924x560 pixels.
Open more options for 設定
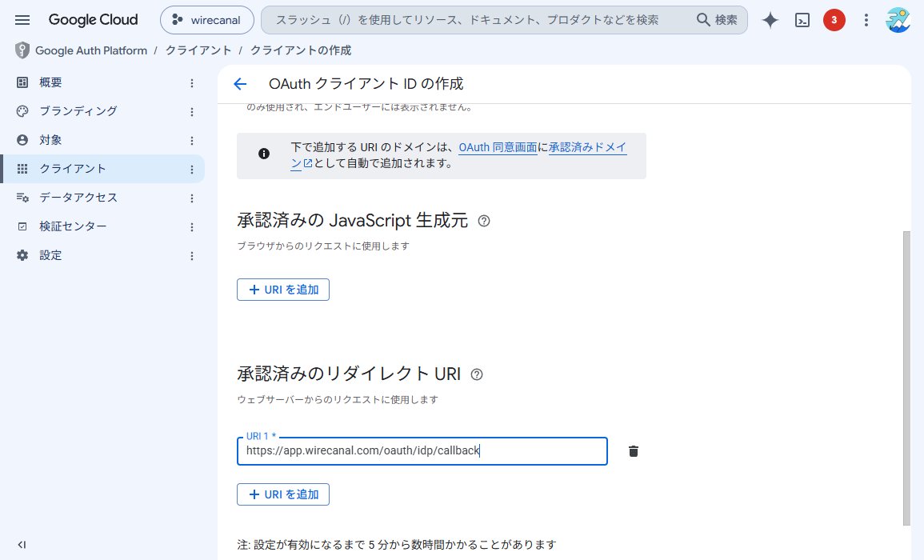[191, 256]
